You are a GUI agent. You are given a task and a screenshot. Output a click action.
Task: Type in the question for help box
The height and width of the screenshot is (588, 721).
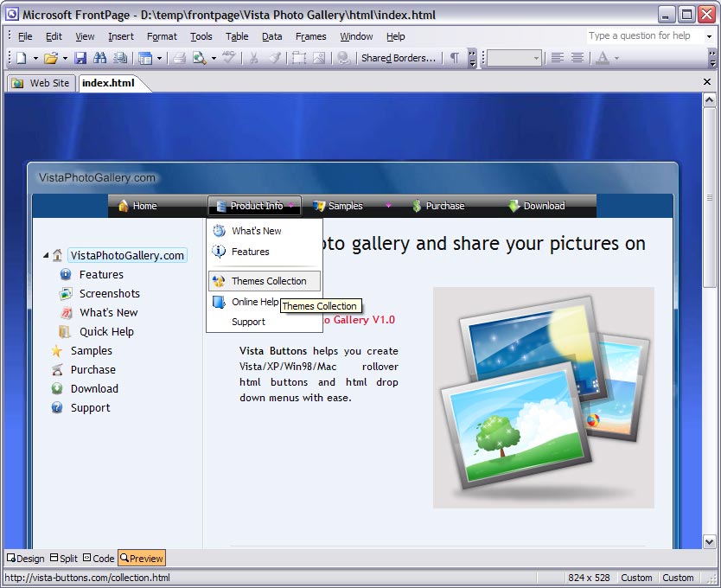[645, 36]
